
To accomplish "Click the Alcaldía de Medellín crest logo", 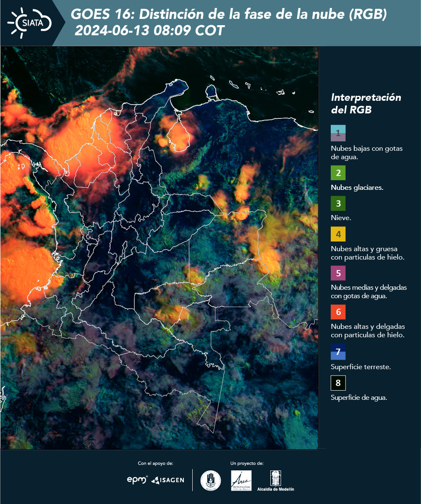I will pyautogui.click(x=276, y=480).
